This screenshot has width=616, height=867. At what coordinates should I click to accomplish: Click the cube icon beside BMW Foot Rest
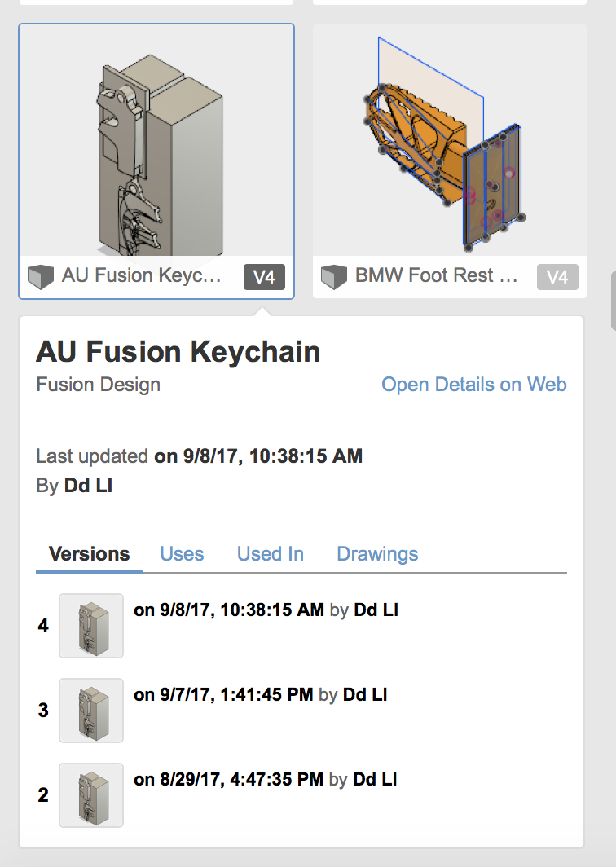click(x=334, y=277)
